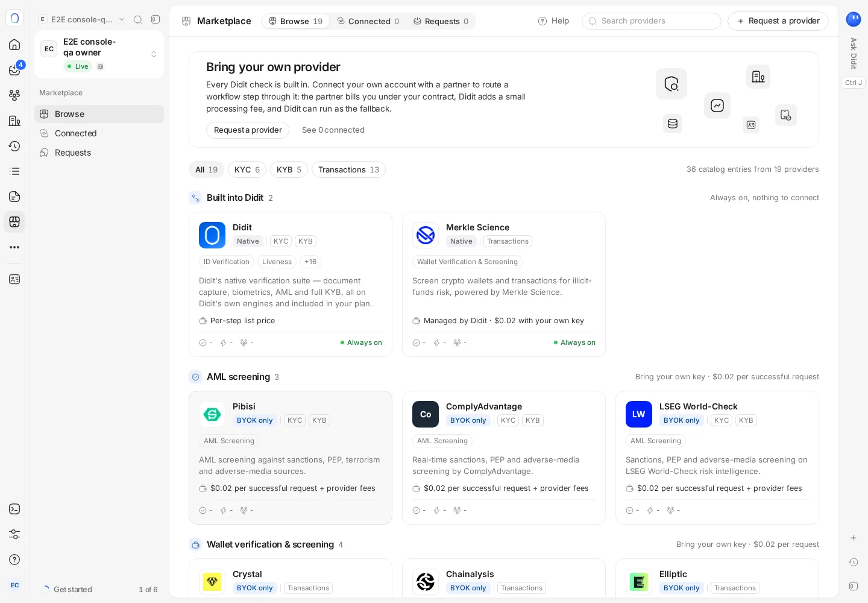
Task: Open the terminal console icon in the left rail
Action: coord(14,509)
